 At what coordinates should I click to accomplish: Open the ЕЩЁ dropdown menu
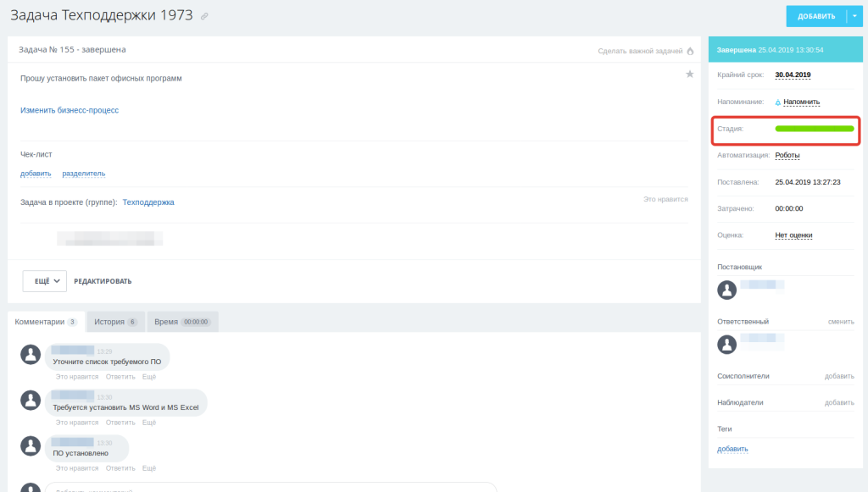45,281
